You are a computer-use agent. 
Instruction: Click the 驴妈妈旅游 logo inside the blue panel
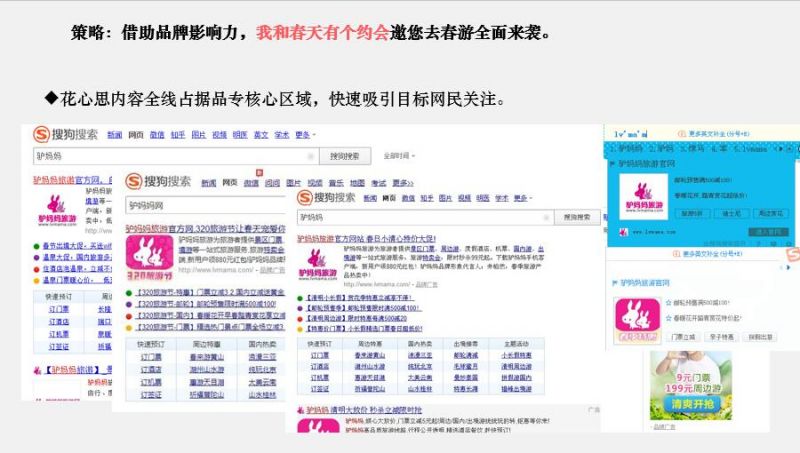click(x=643, y=197)
